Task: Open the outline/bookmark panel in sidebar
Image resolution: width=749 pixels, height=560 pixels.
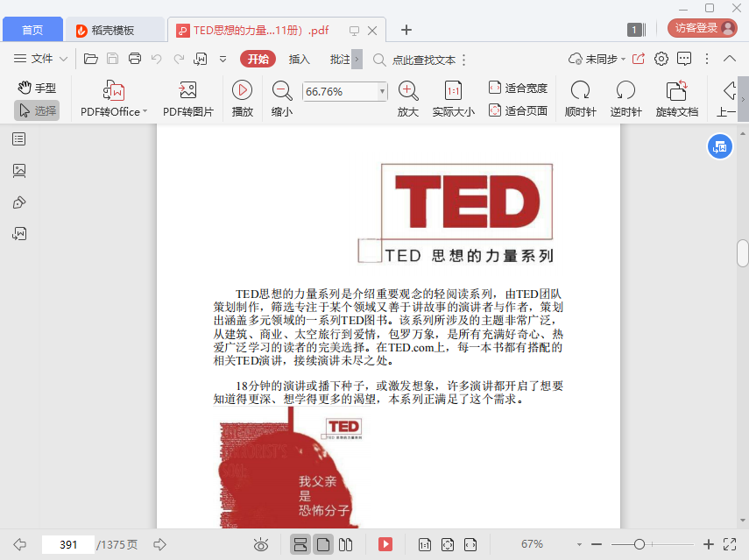Action: [19, 139]
